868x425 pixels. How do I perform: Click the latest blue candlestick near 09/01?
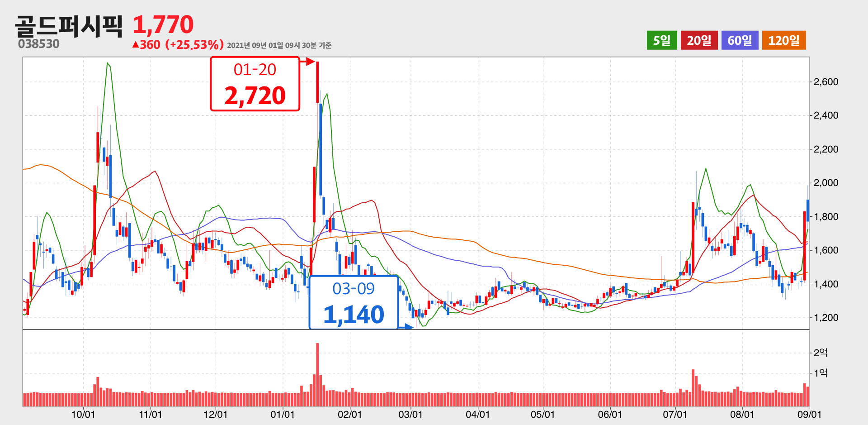pyautogui.click(x=808, y=210)
